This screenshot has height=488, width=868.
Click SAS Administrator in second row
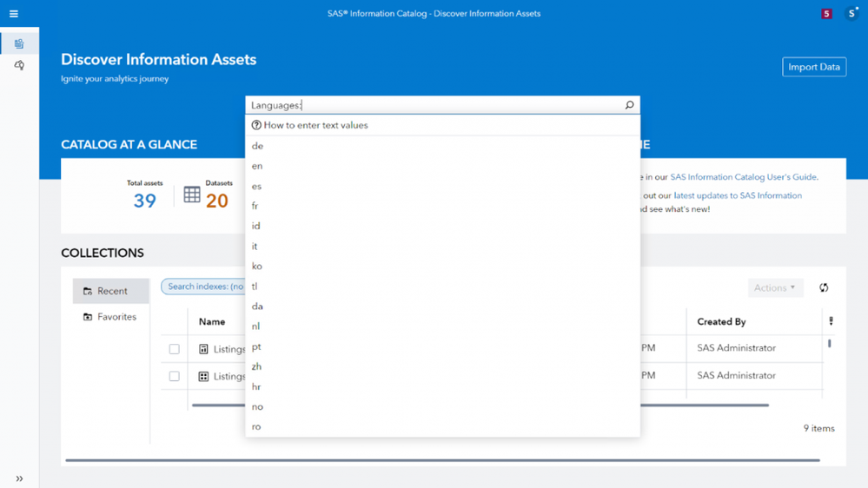point(736,376)
